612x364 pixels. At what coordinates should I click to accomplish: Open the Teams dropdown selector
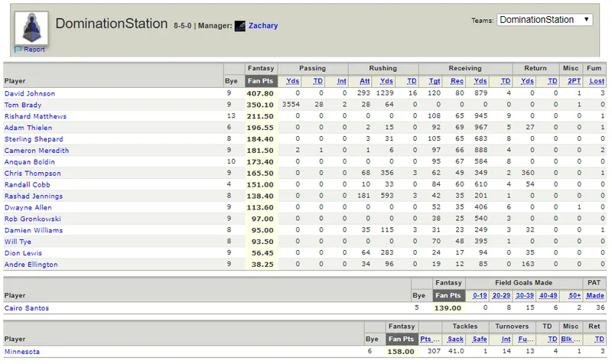[x=545, y=20]
